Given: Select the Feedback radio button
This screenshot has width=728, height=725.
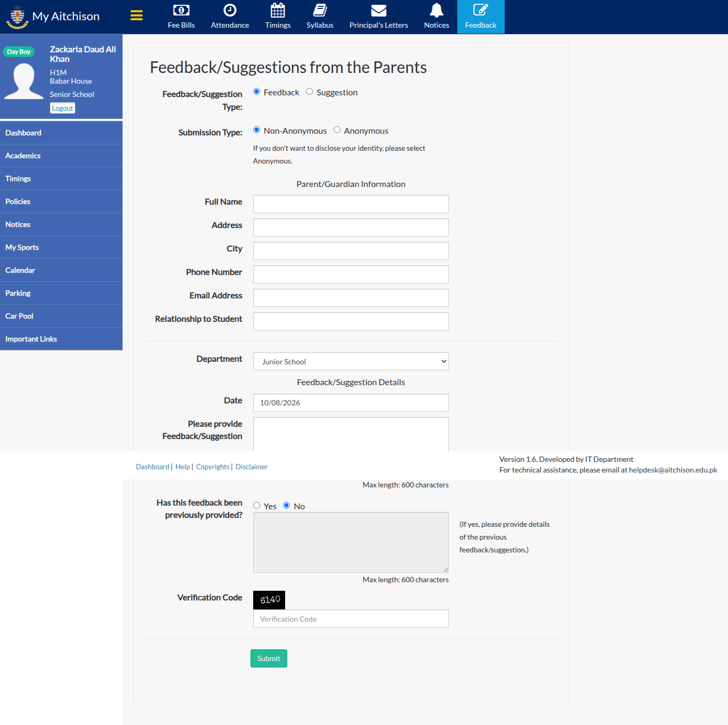Looking at the screenshot, I should pos(256,92).
